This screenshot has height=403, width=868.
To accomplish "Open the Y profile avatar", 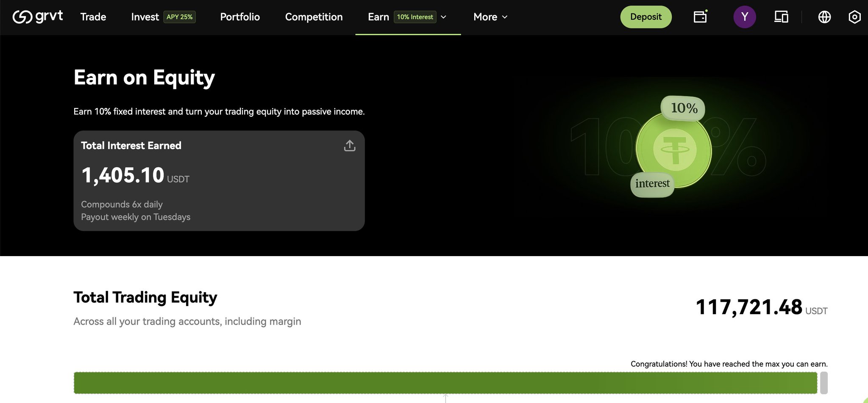I will pos(745,17).
